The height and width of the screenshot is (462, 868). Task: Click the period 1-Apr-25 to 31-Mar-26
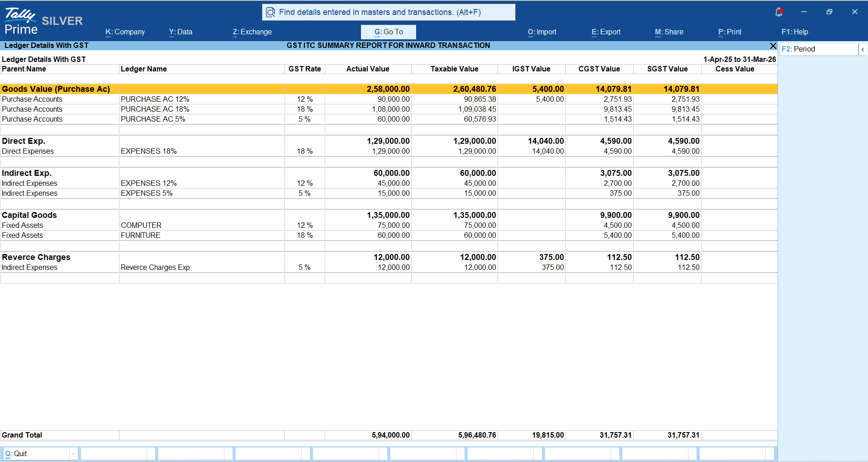tap(740, 60)
